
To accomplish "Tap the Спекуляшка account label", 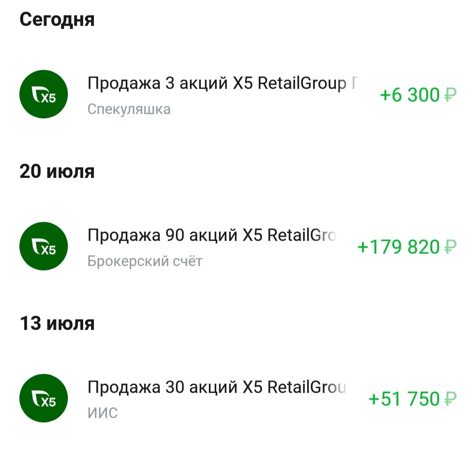I will tap(129, 110).
